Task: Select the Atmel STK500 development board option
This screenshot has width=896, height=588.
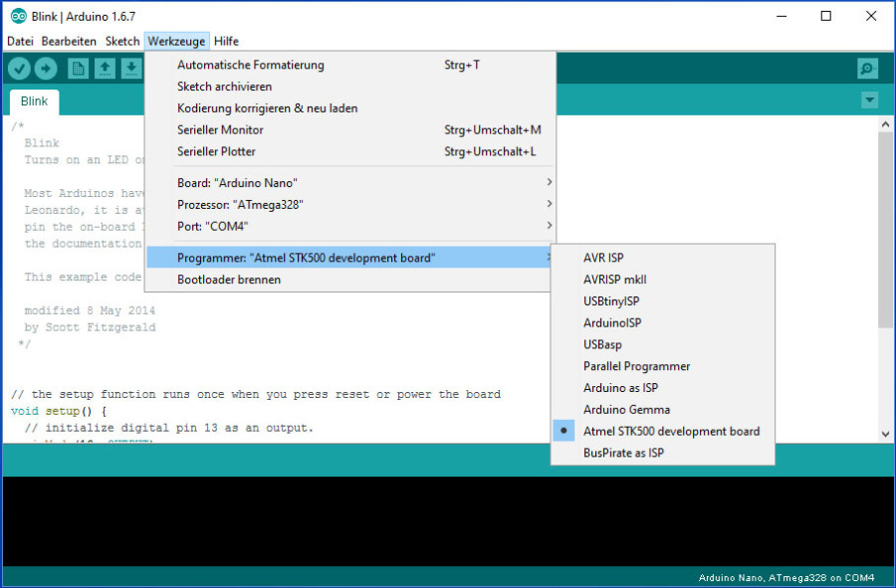Action: (666, 431)
